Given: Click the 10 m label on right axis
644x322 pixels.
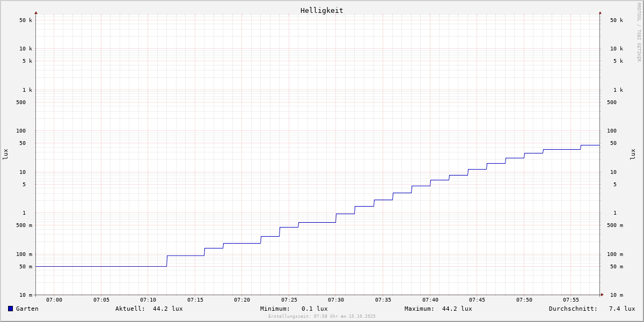Looking at the screenshot, I should pos(617,295).
